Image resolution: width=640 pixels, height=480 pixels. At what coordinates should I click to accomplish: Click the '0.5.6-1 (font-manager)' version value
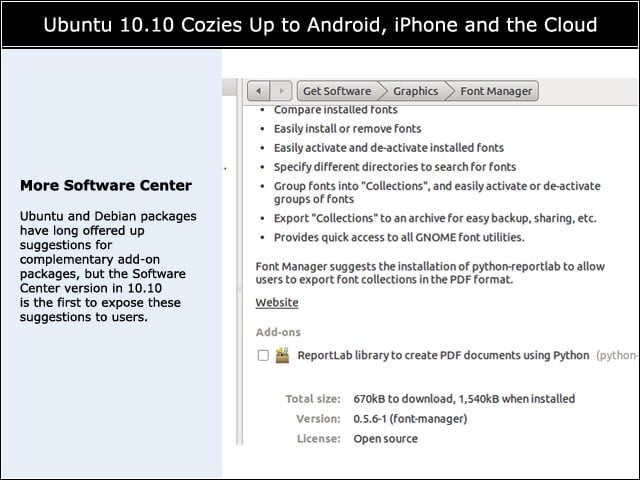click(410, 419)
